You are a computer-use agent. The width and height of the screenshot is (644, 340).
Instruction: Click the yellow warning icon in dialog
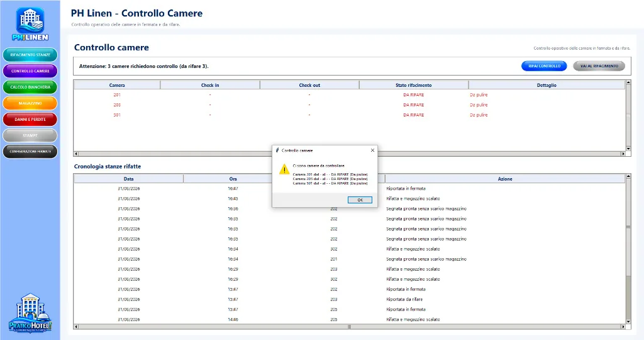tap(284, 169)
